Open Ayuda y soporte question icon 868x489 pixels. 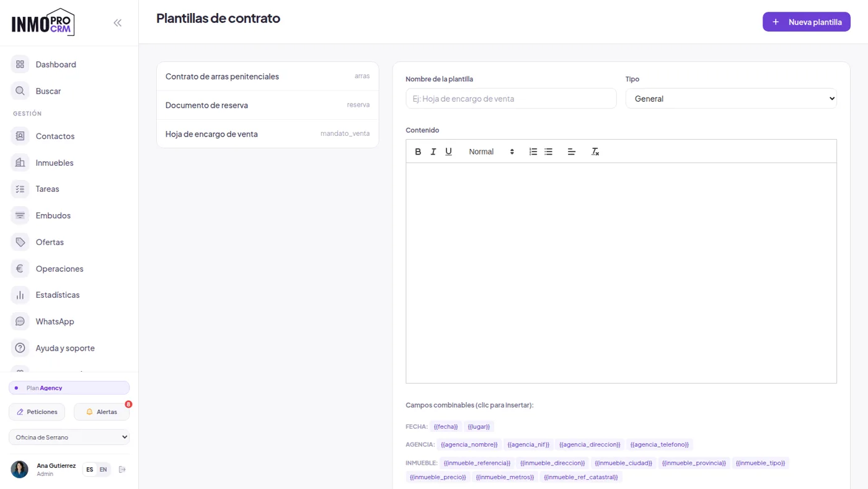coord(20,348)
